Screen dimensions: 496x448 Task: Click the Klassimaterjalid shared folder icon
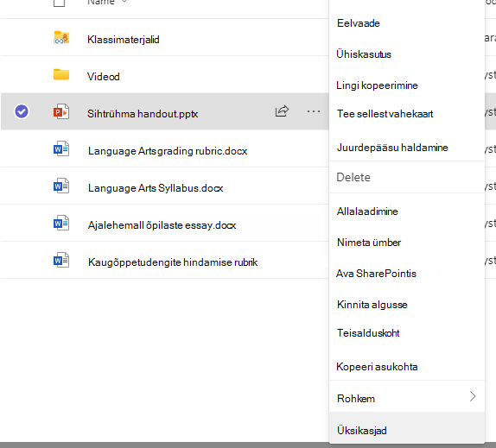tap(61, 38)
